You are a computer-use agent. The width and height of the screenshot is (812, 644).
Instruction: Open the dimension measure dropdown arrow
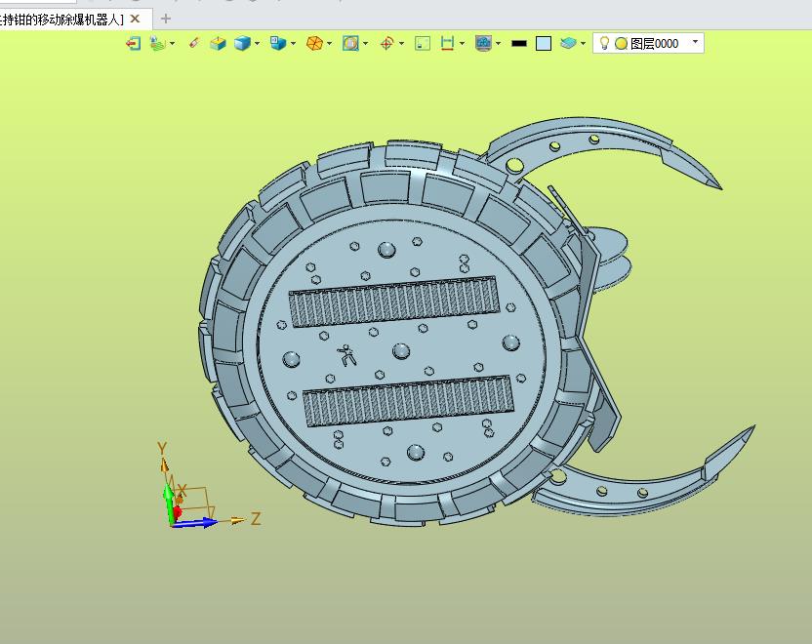click(x=462, y=44)
